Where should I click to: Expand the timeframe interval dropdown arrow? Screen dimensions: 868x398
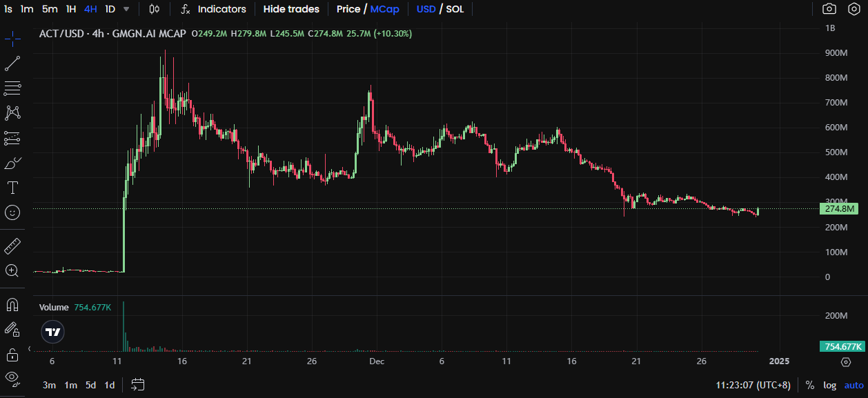point(126,9)
